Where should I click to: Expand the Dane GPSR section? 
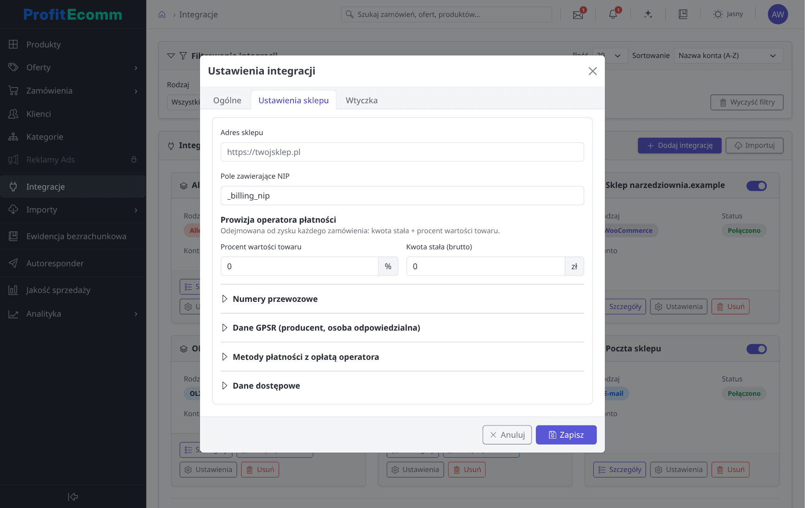[402, 328]
